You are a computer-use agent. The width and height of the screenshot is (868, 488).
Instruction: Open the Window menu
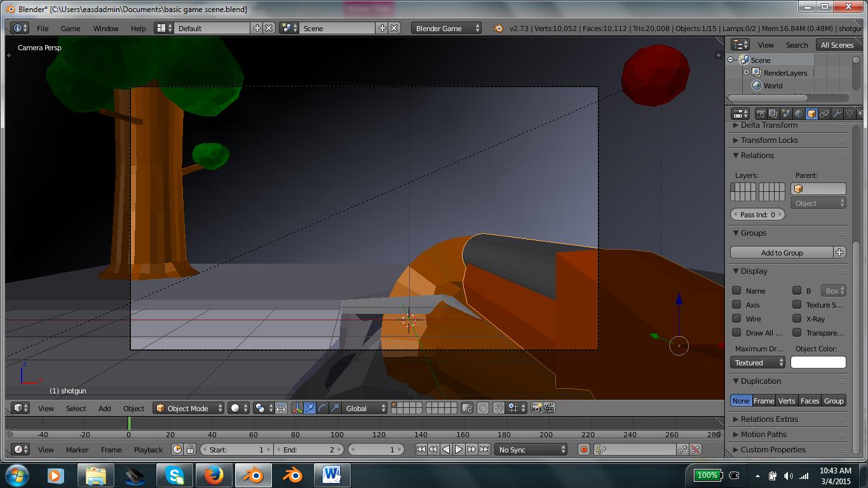point(106,28)
